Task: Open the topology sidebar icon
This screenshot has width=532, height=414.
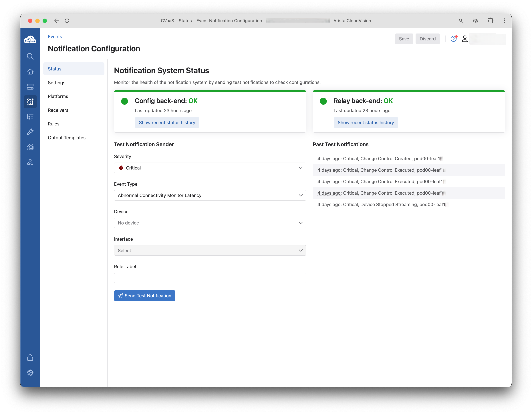Action: click(30, 162)
